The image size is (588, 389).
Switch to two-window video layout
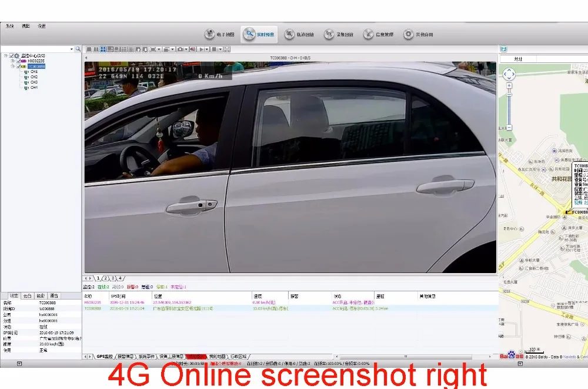click(x=96, y=49)
